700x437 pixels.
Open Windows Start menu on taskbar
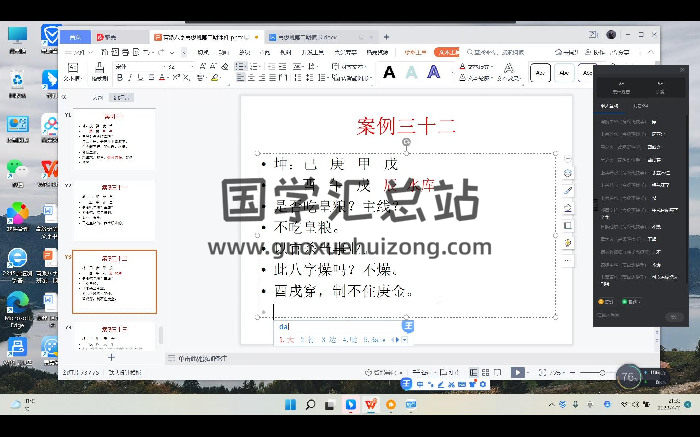pos(290,405)
